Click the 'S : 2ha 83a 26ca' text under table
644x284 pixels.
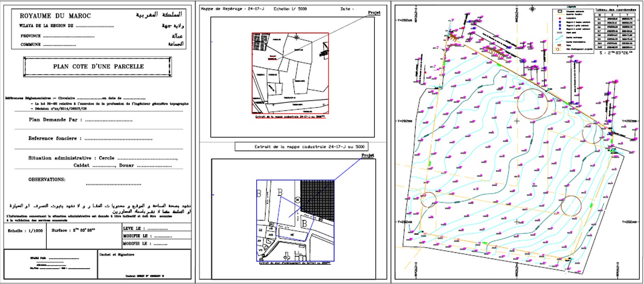click(x=616, y=53)
